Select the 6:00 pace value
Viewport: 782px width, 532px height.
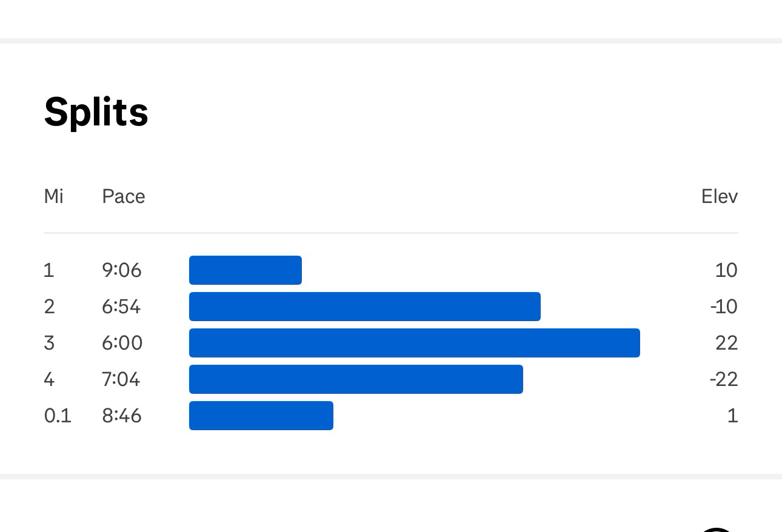122,343
